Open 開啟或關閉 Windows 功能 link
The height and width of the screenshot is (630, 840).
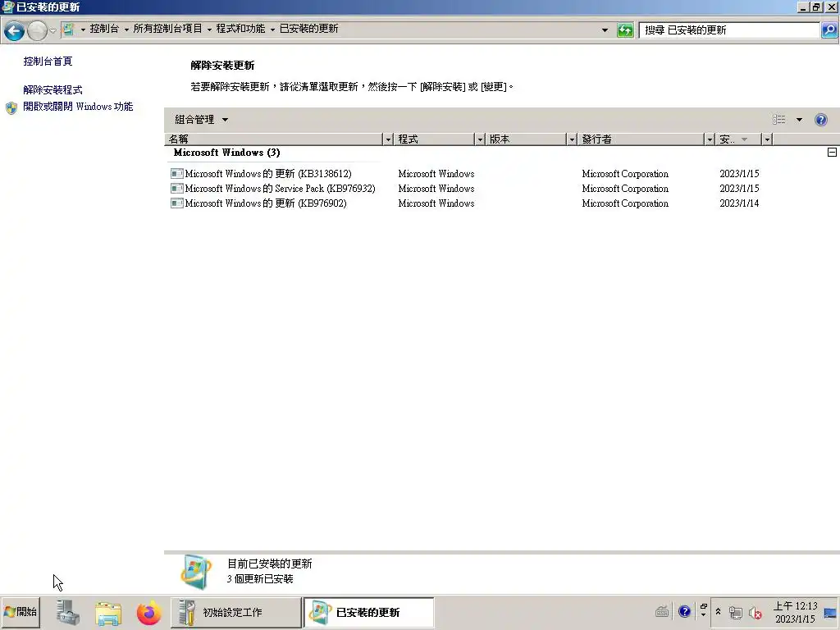[x=78, y=107]
